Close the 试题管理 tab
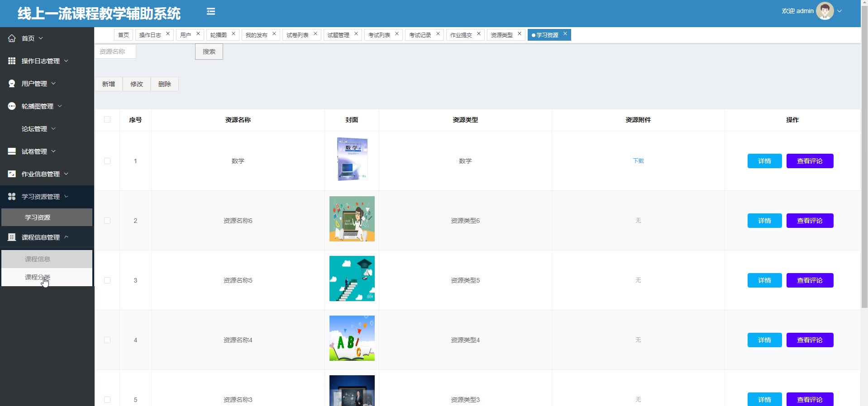This screenshot has width=868, height=406. tap(356, 33)
